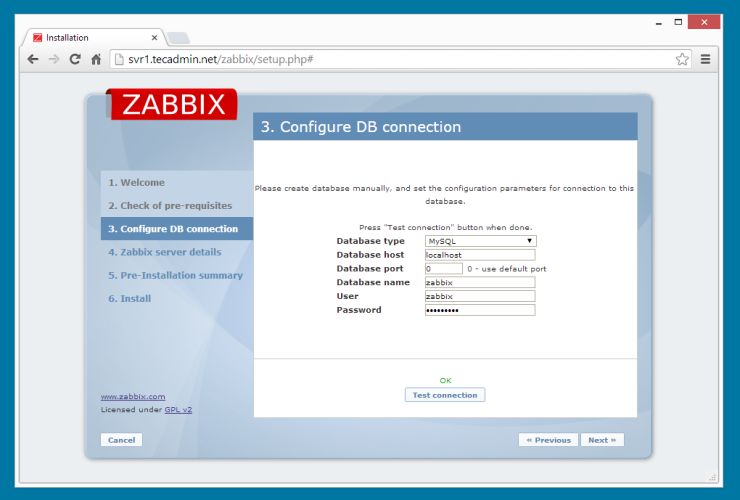Image resolution: width=740 pixels, height=500 pixels.
Task: Open the Database type dropdown
Action: [480, 241]
